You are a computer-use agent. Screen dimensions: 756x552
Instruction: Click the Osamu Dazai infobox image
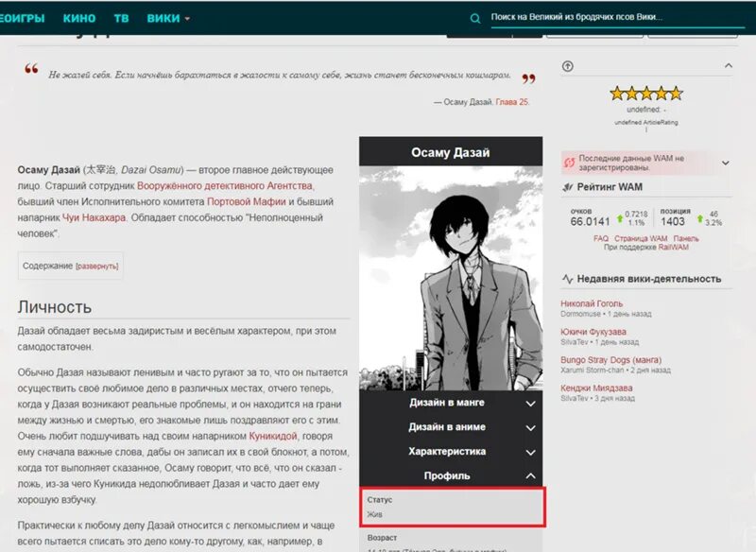pos(451,279)
